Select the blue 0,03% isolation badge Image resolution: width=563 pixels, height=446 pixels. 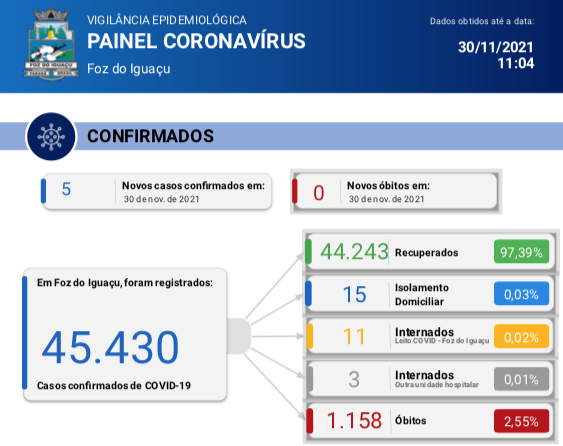521,294
